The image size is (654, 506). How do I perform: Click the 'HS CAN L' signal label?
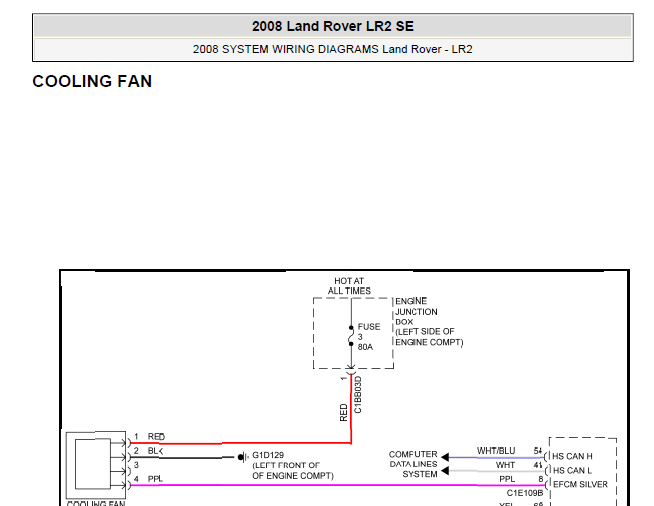point(572,470)
